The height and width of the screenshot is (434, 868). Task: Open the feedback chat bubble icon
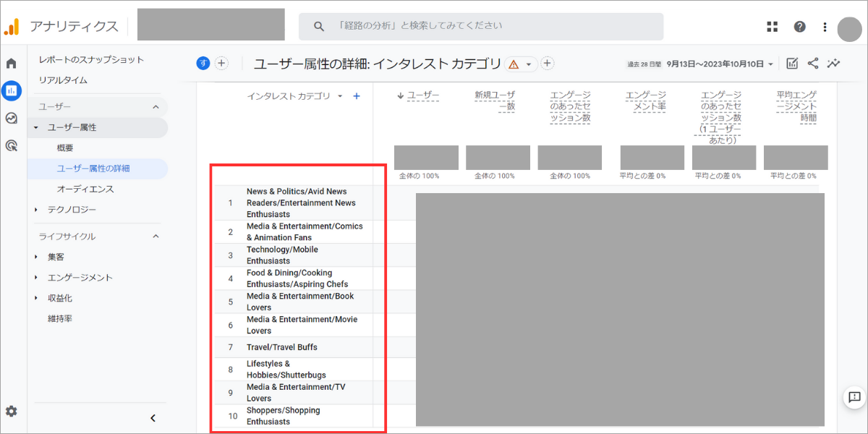tap(854, 396)
